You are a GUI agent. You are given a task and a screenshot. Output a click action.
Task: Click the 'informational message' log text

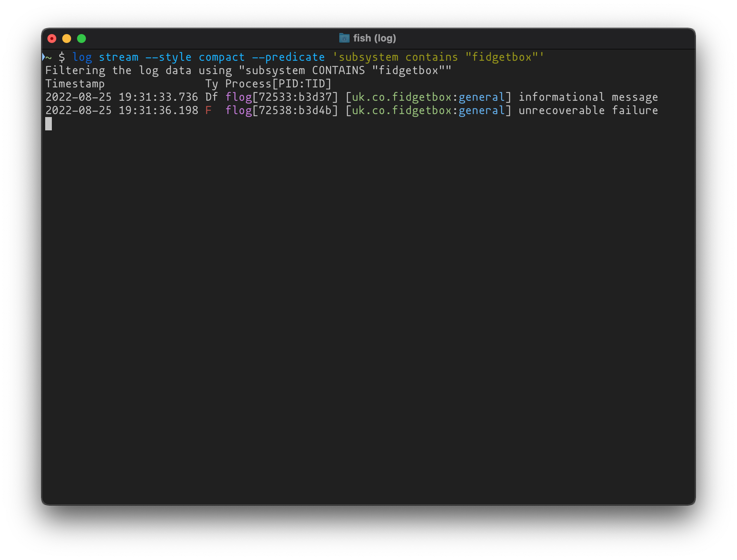click(x=588, y=97)
